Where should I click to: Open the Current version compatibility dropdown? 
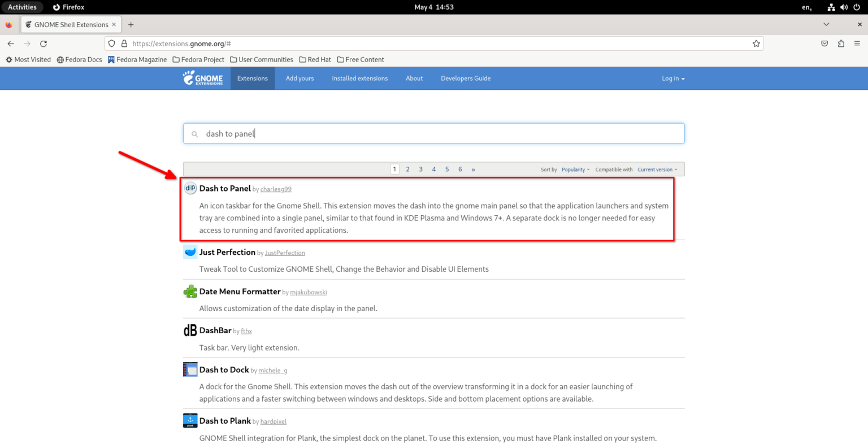pyautogui.click(x=657, y=169)
